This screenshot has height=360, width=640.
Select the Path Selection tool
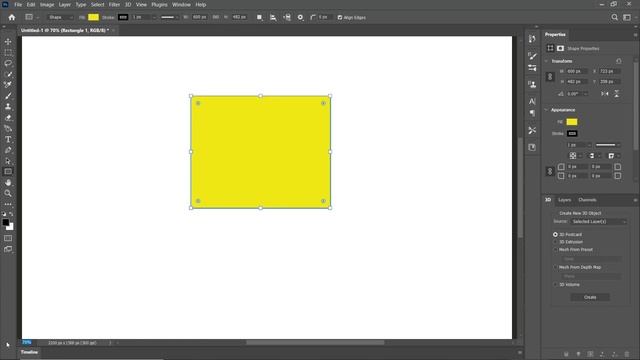[8, 161]
